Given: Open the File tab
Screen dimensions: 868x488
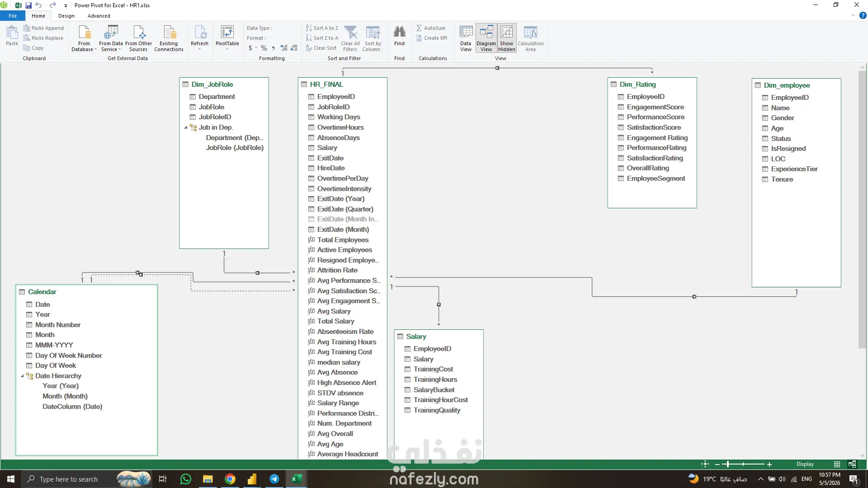Looking at the screenshot, I should point(13,16).
